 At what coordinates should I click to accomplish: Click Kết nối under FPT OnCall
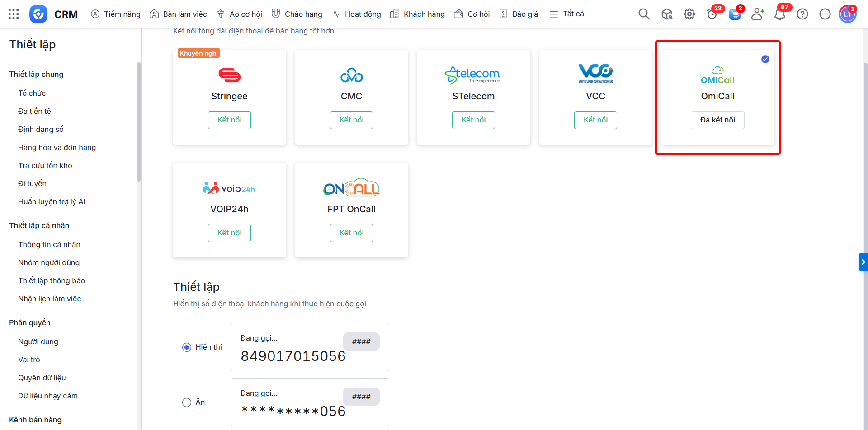click(x=351, y=233)
